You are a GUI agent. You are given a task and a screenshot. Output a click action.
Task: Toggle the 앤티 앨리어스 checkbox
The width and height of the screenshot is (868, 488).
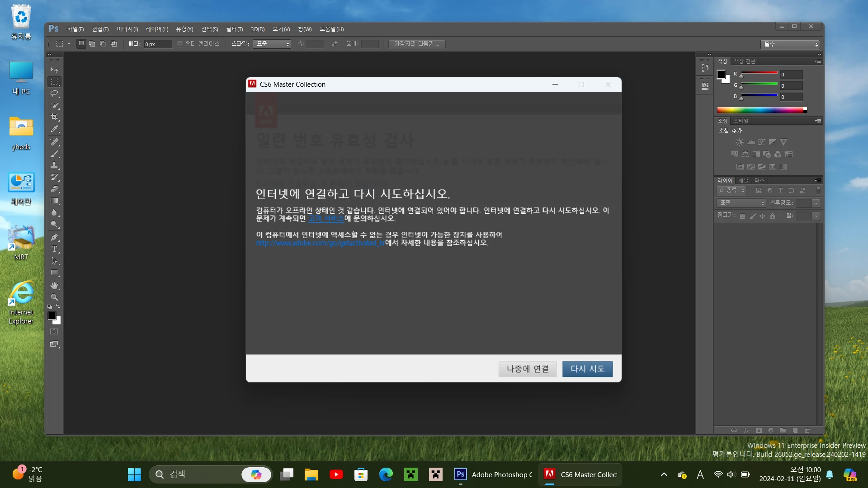tap(180, 44)
